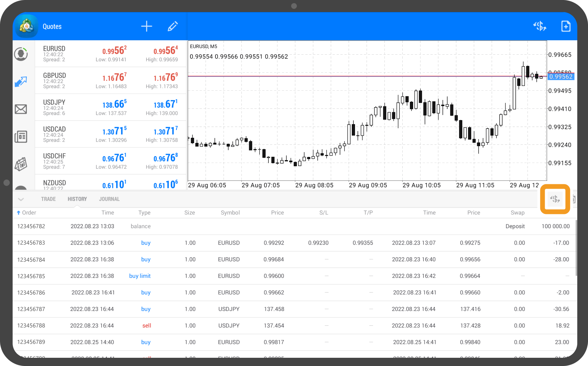
Task: Tap the pencil edit quotes icon
Action: (x=172, y=27)
